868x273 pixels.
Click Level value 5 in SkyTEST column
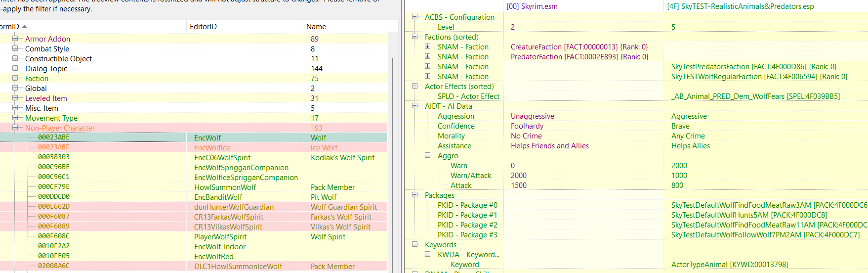tap(673, 27)
